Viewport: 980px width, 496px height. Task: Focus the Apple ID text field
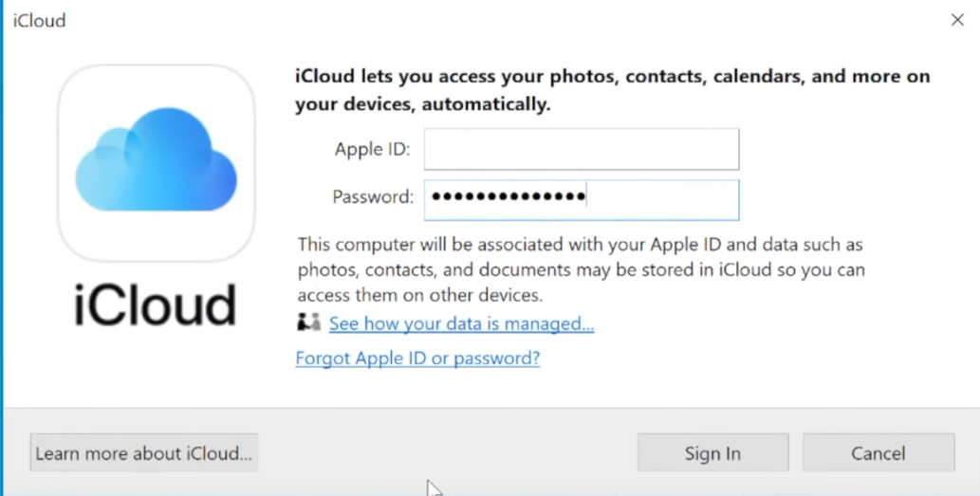pos(581,149)
